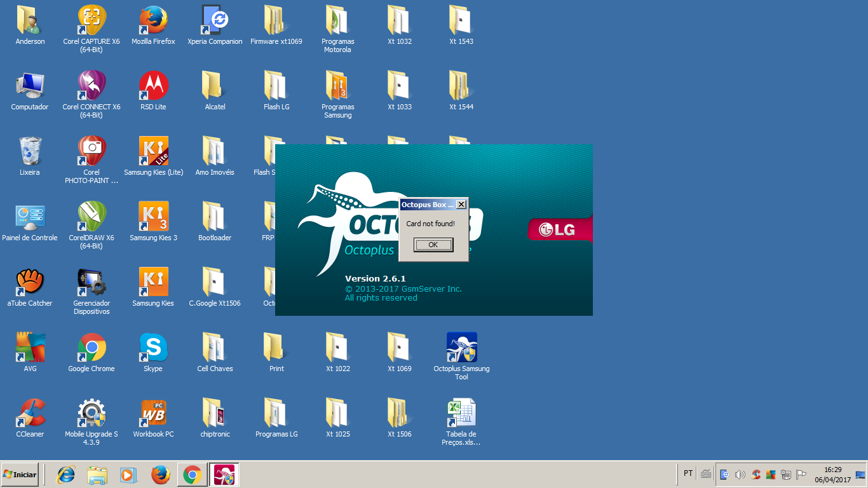Select the Xt 1033 folder
The image size is (868, 488).
click(400, 91)
